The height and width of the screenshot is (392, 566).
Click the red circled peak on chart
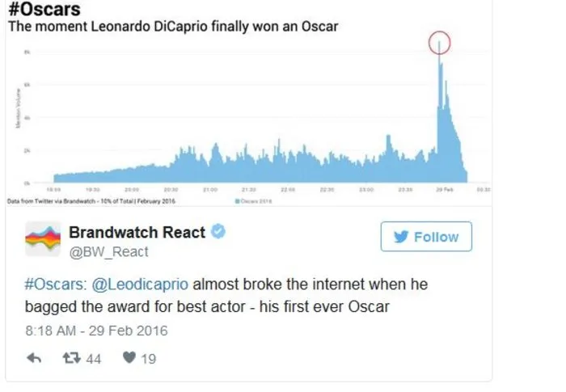click(439, 43)
